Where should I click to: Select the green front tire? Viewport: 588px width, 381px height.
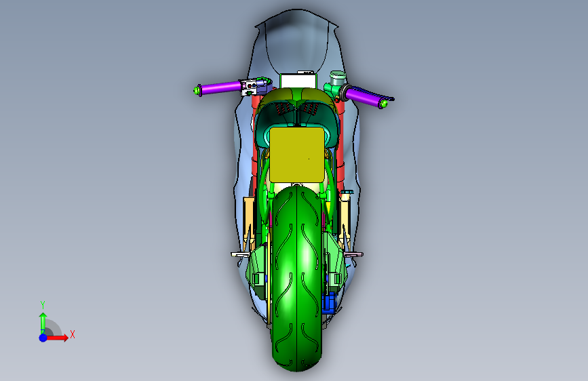point(297,278)
